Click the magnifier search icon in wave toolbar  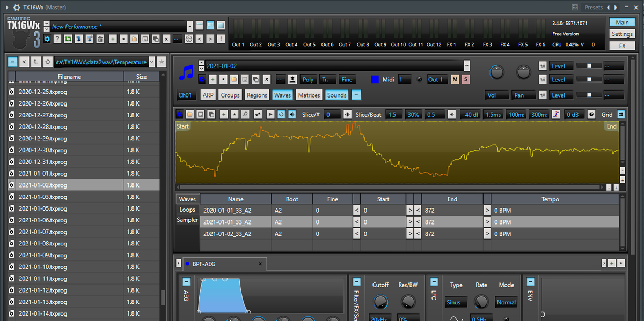pyautogui.click(x=245, y=114)
